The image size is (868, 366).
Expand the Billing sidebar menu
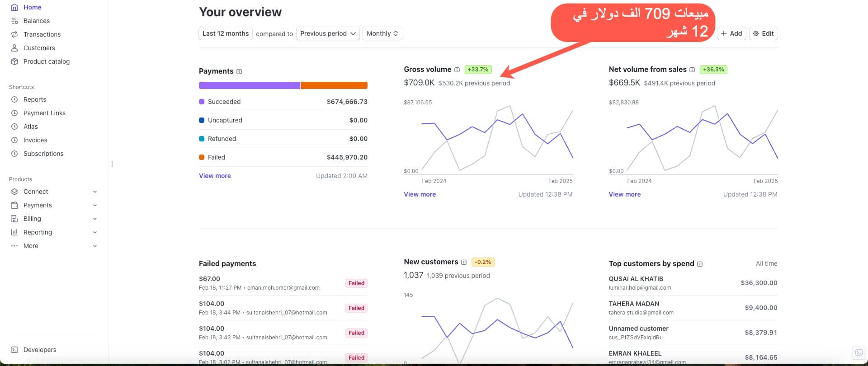[x=95, y=219]
